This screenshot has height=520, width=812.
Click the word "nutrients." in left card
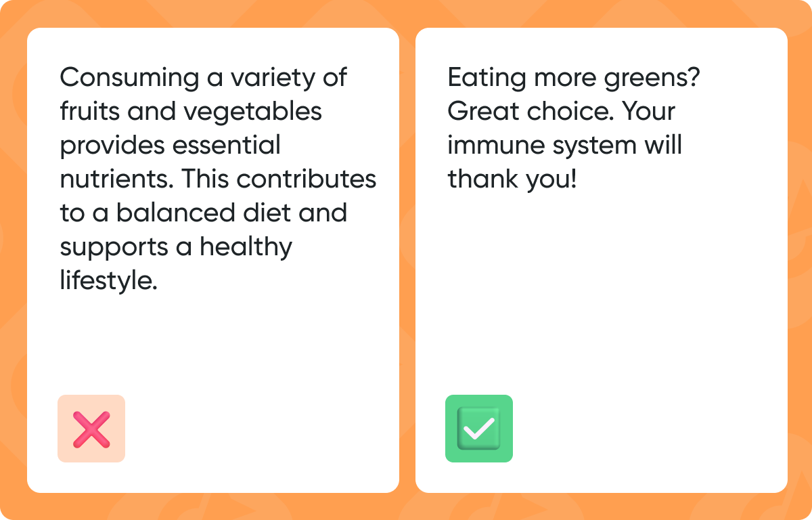click(114, 179)
